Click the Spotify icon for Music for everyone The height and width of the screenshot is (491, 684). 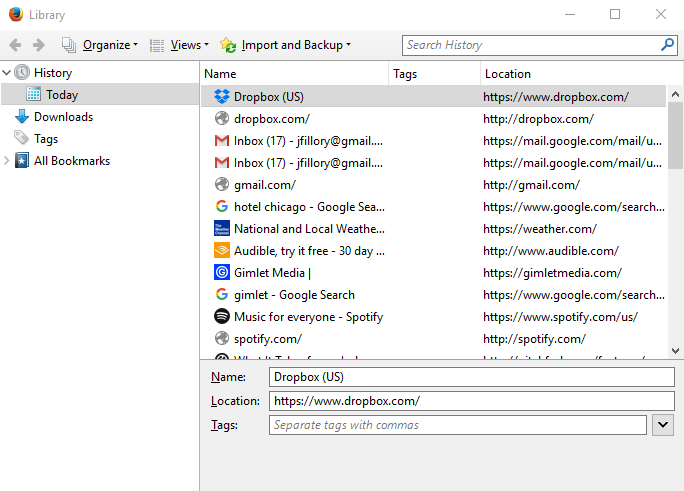click(222, 317)
